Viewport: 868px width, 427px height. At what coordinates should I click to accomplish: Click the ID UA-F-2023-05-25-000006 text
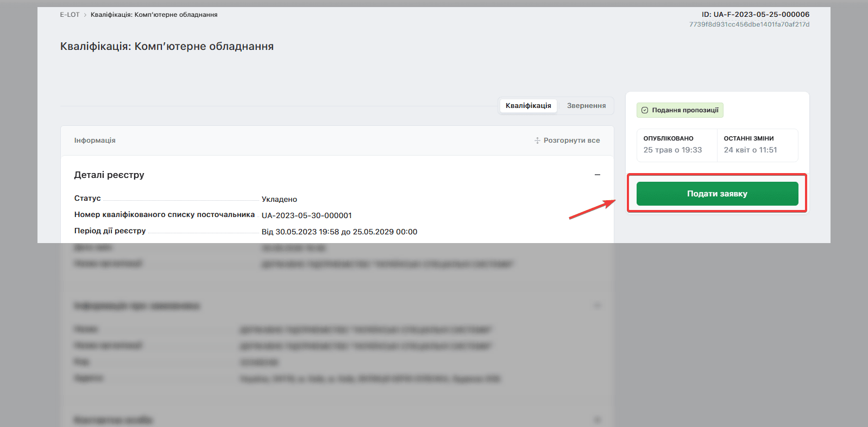pyautogui.click(x=756, y=15)
